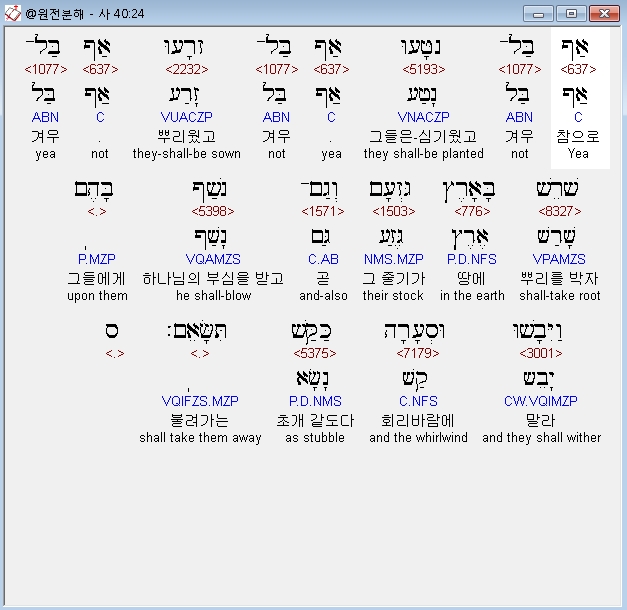Open Strong's number <1503>
This screenshot has height=610, width=627.
tap(393, 211)
